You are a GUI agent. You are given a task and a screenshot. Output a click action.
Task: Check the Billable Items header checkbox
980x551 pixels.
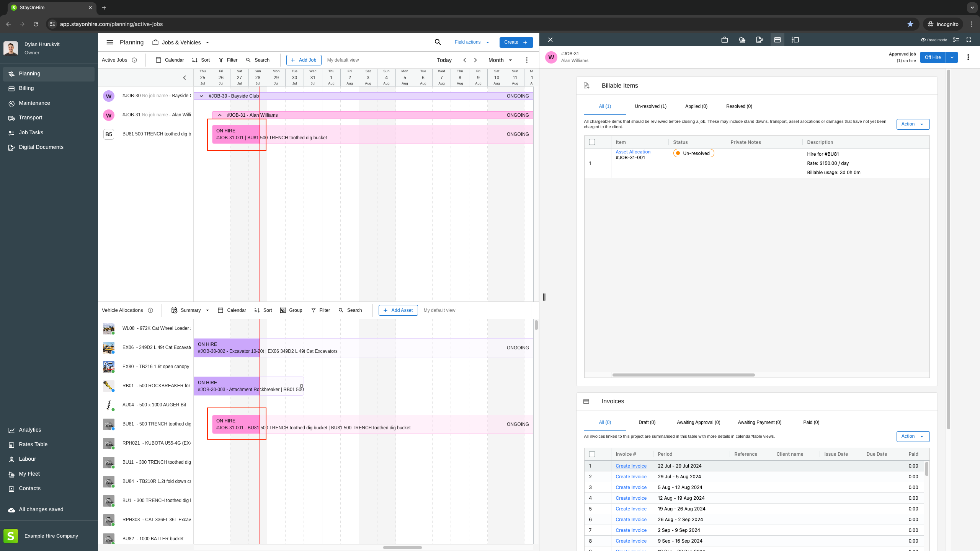tap(592, 142)
